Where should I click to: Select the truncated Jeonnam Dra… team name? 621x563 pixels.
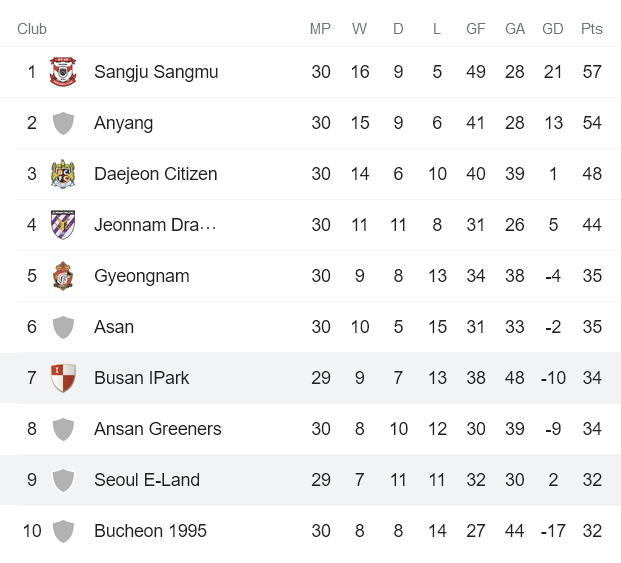point(155,225)
